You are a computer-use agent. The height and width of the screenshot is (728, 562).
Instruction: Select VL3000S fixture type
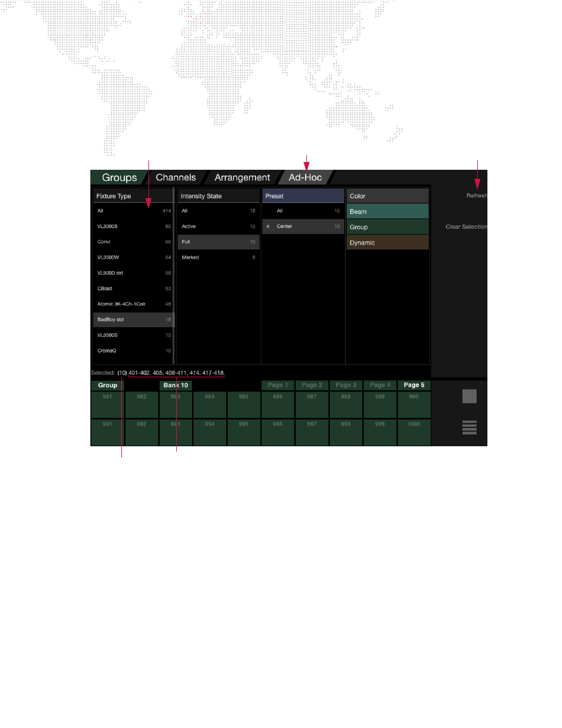pyautogui.click(x=133, y=226)
